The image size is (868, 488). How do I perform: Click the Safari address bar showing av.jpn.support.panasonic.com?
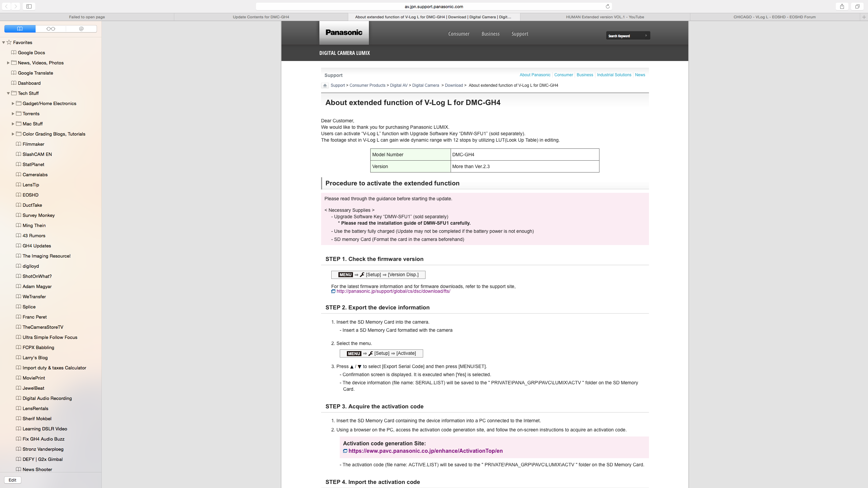434,6
